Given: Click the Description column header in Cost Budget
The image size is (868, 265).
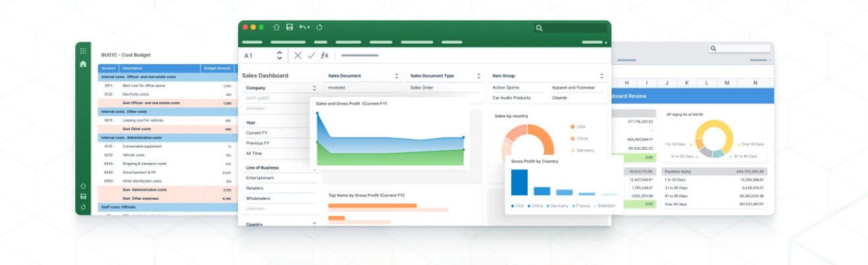Looking at the screenshot, I should coord(160,68).
